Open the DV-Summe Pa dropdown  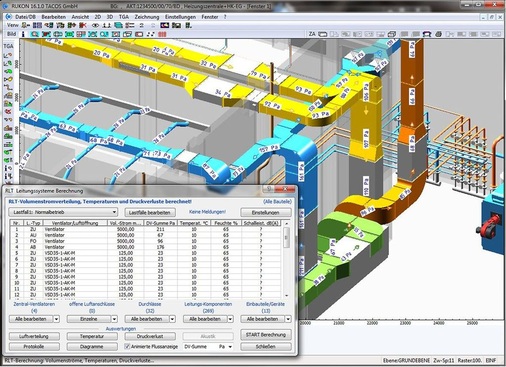pos(208,347)
